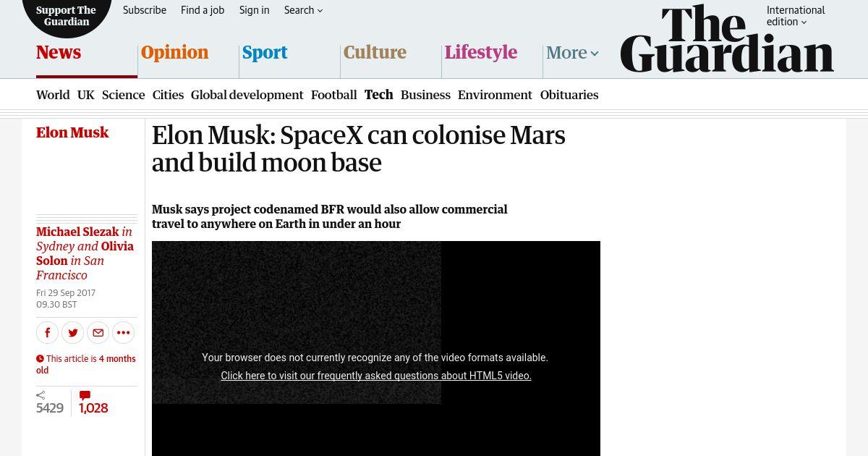Open comments via speech bubble icon

pos(85,395)
